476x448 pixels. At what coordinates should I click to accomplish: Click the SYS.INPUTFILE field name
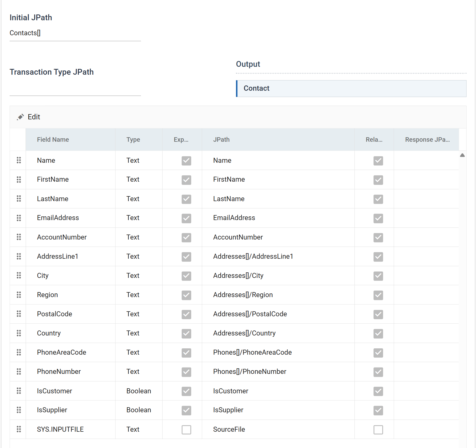[60, 429]
